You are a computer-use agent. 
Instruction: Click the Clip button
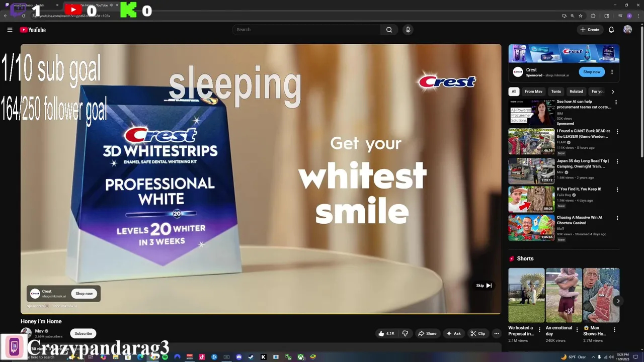click(x=478, y=333)
